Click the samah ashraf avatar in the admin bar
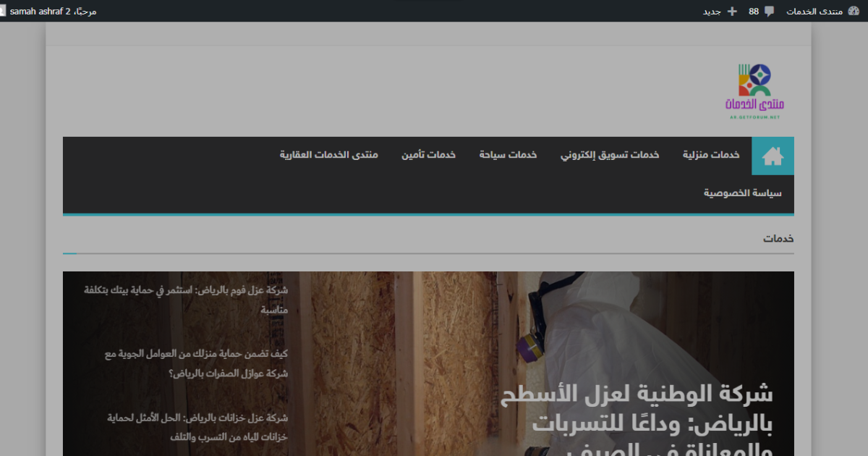The width and height of the screenshot is (868, 456). pos(4,10)
